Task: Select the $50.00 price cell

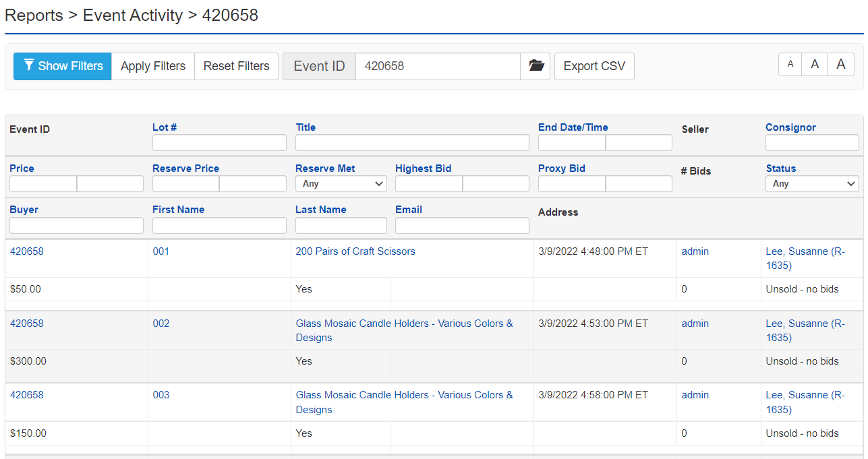Action: [x=26, y=289]
